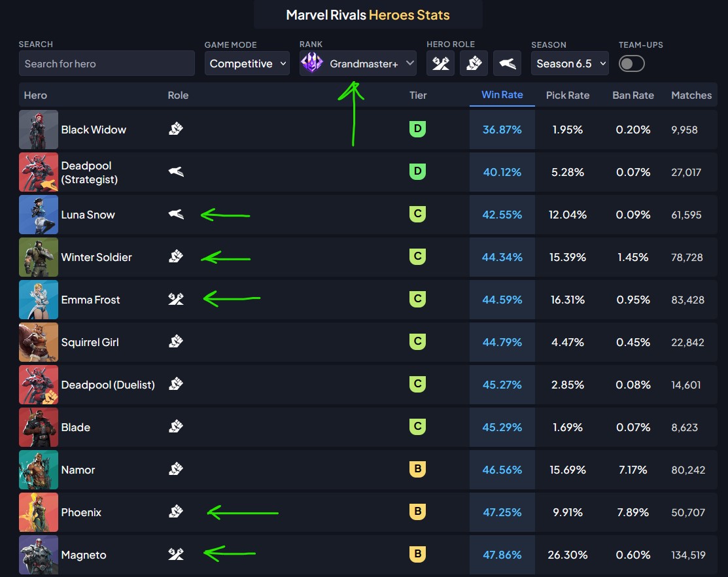Image resolution: width=728 pixels, height=577 pixels.
Task: Toggle the Team-Ups switch
Action: pyautogui.click(x=631, y=63)
